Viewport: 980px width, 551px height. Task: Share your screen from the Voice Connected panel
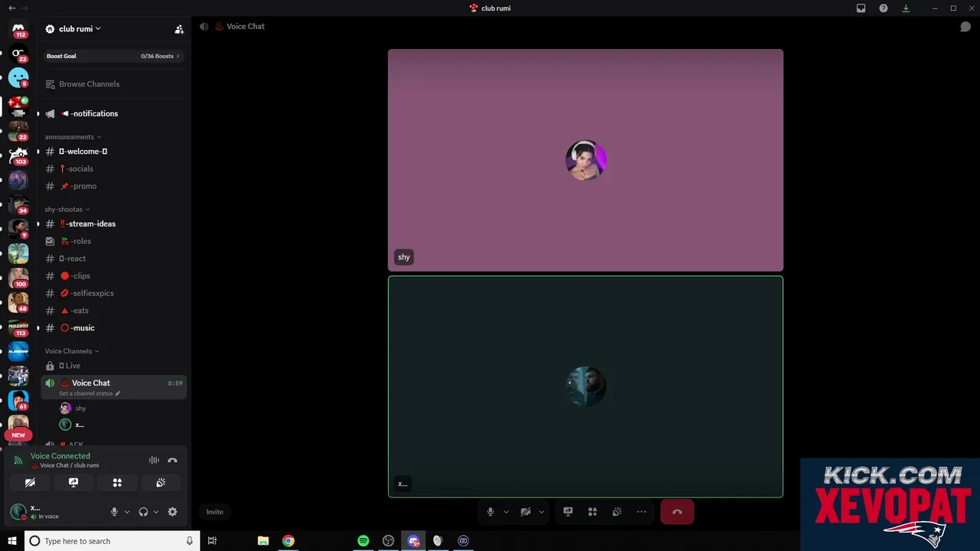(x=73, y=483)
